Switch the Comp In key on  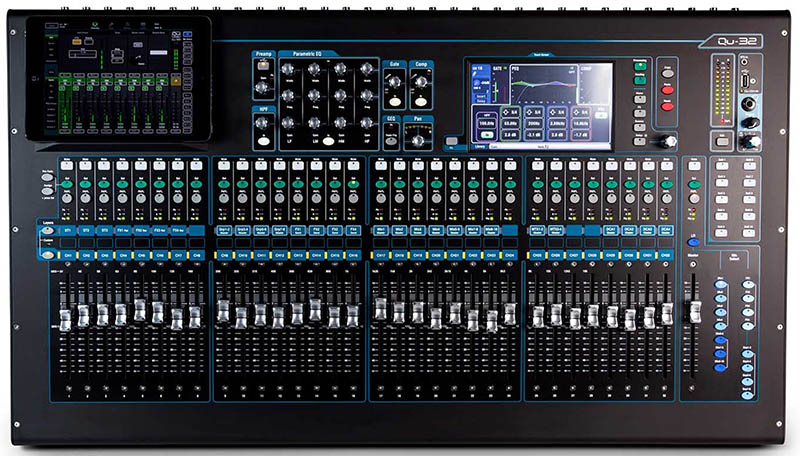[421, 102]
